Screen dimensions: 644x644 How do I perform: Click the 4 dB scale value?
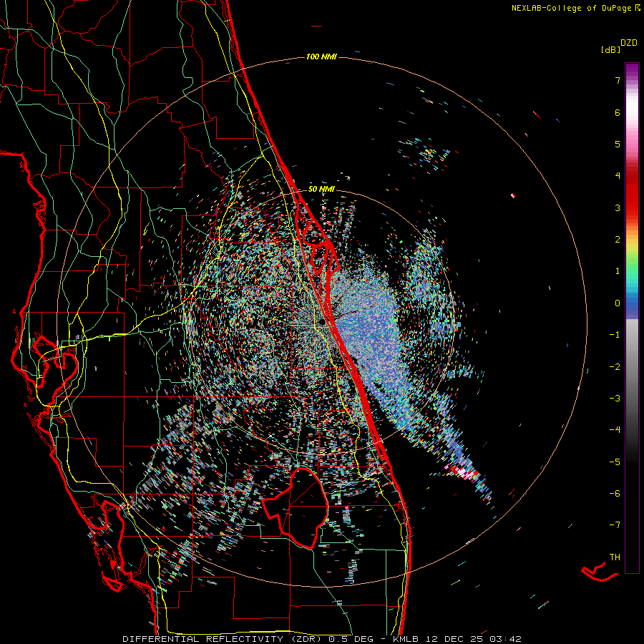pos(618,176)
